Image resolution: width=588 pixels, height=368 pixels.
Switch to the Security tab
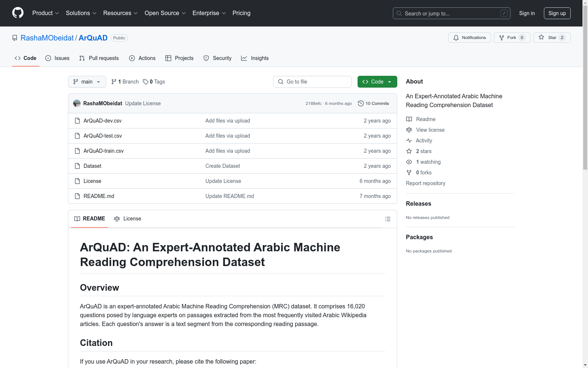[x=218, y=58]
